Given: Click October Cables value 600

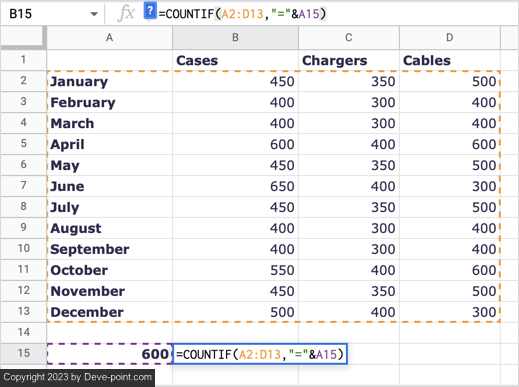Looking at the screenshot, I should coord(450,270).
